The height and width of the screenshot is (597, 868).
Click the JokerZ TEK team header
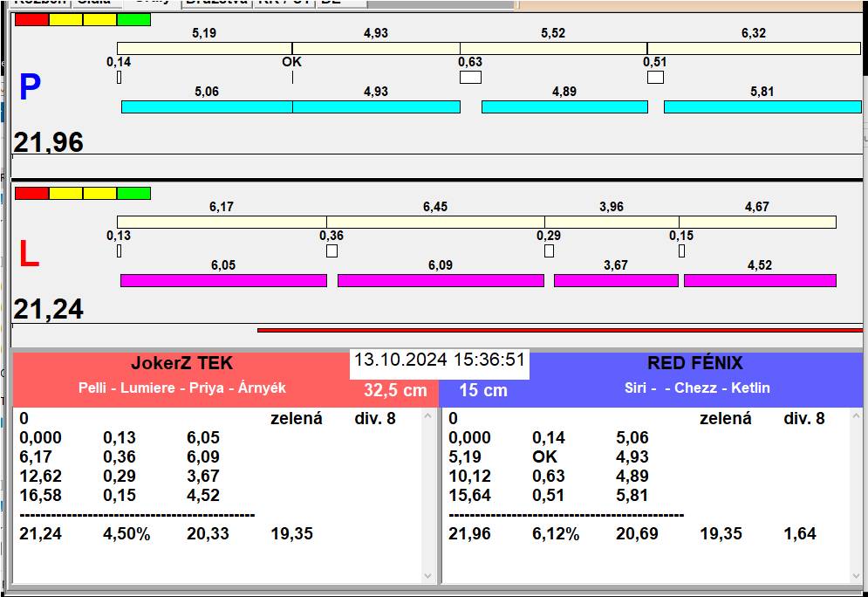pos(181,364)
